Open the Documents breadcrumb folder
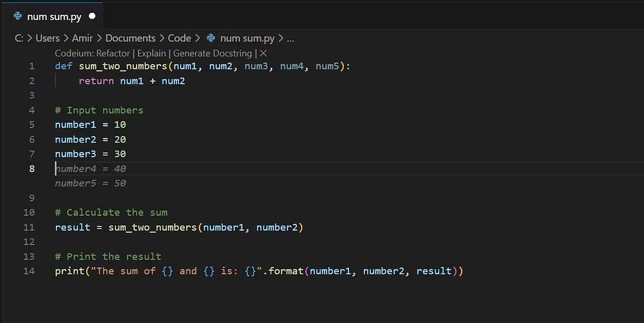644x323 pixels. [130, 38]
